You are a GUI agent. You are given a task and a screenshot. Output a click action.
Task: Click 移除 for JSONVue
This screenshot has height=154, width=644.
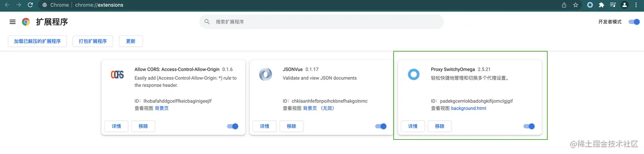291,126
